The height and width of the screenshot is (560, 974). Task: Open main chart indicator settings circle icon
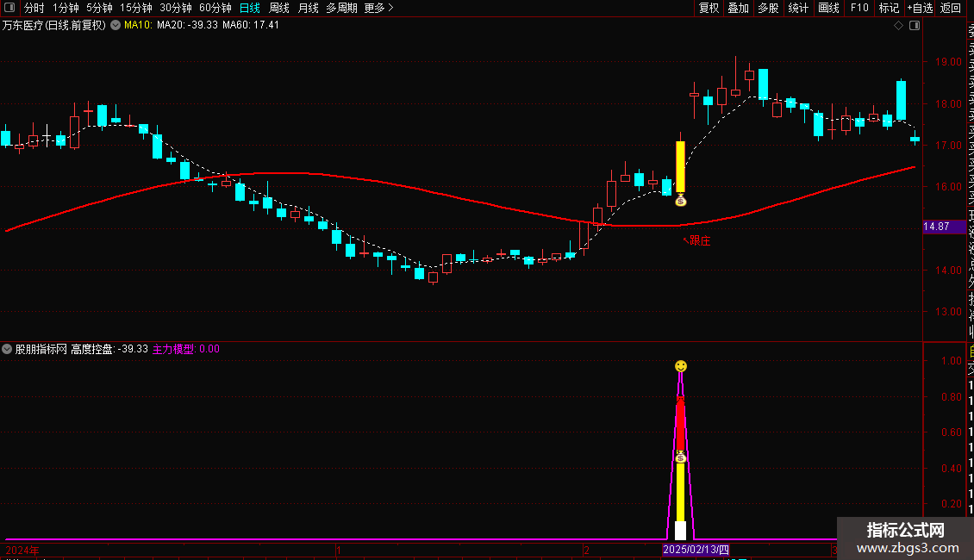pos(116,25)
